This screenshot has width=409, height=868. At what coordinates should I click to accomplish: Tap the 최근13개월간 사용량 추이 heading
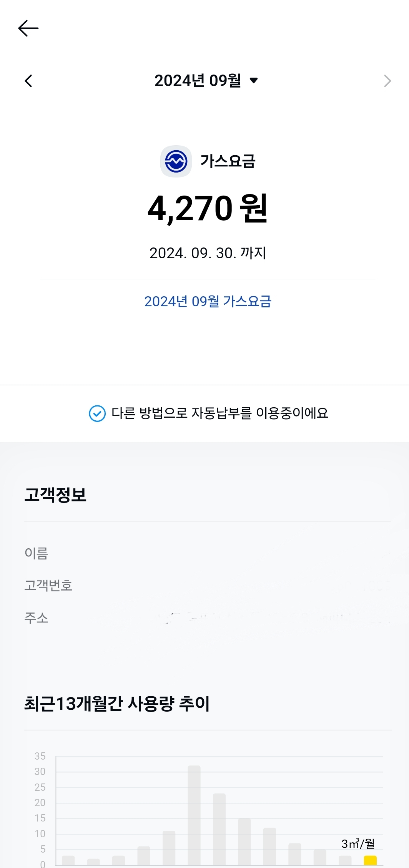point(117,704)
